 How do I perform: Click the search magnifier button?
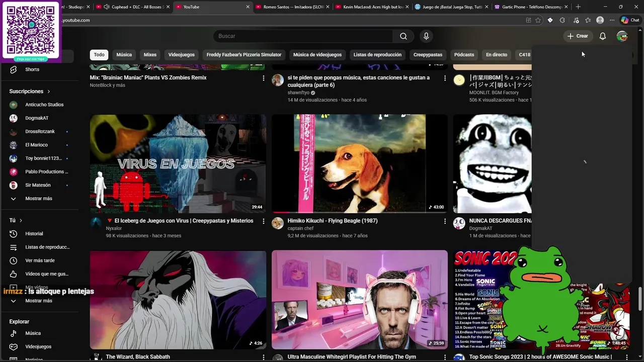pos(403,36)
